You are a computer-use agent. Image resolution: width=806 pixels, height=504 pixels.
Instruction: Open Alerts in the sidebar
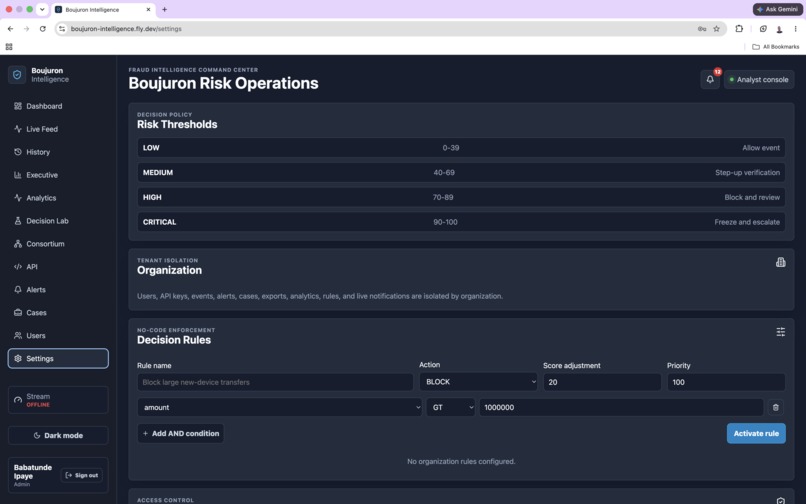(x=58, y=290)
